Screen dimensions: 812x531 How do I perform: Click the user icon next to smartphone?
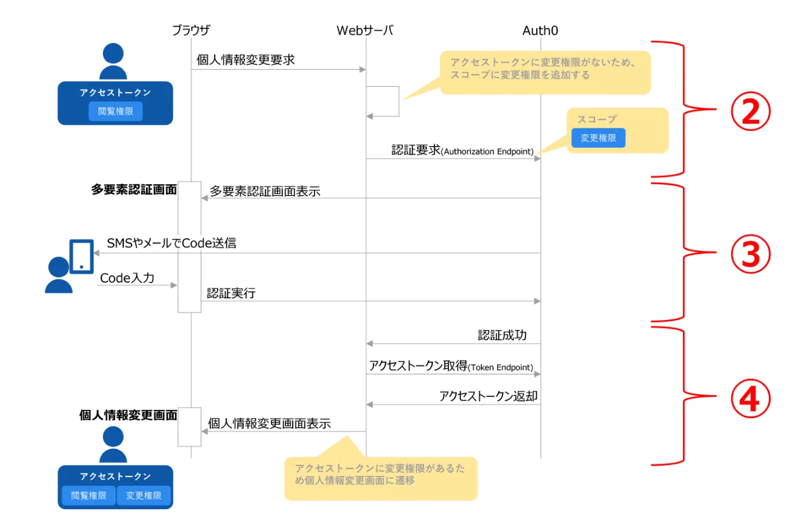pos(59,276)
